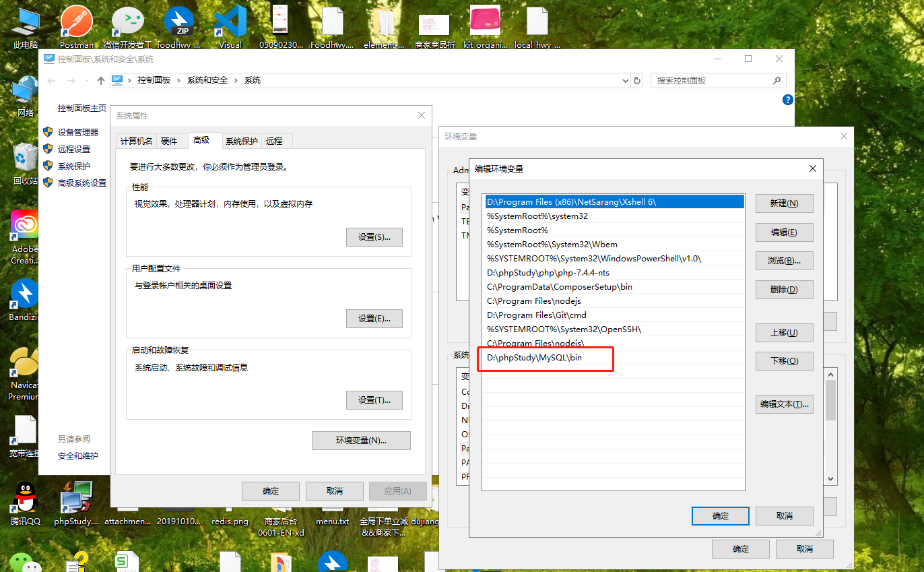The height and width of the screenshot is (572, 924).
Task: Select the D:\phpStudy\MySQL\bin path entry
Action: (614, 358)
